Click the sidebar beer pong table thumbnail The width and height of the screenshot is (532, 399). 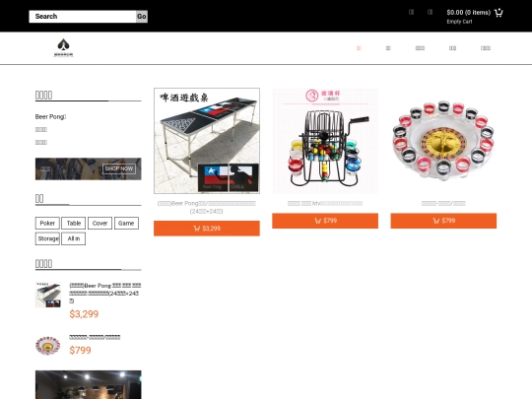[x=48, y=295]
